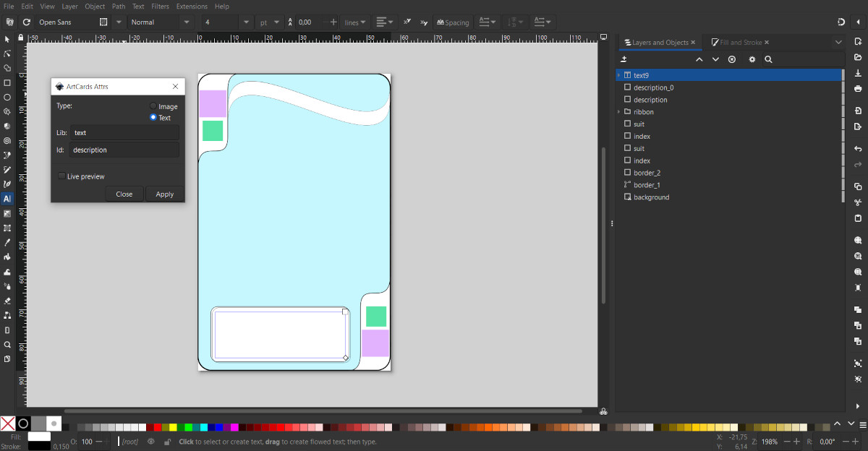
Task: Pick the yellow swatch in the palette
Action: tap(173, 427)
